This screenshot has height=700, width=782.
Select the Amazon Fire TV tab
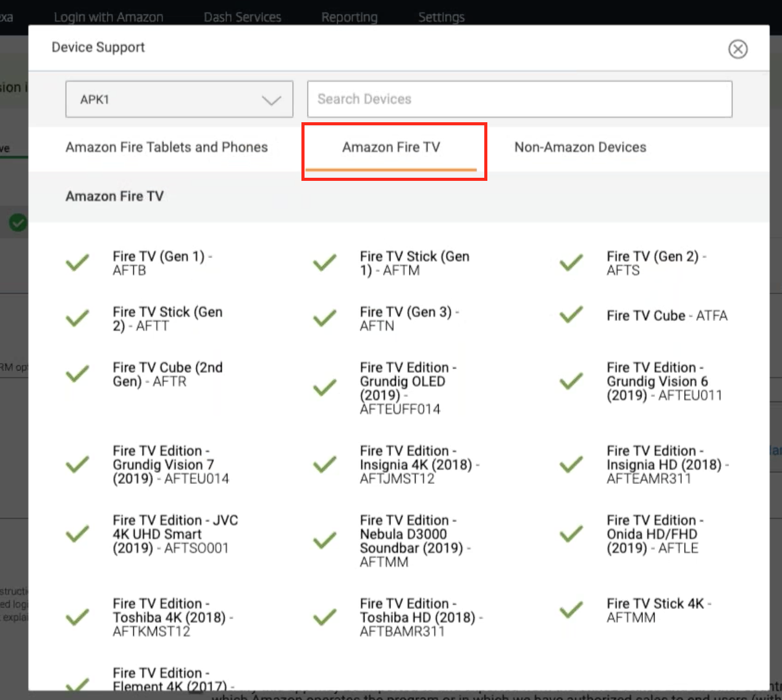click(391, 147)
